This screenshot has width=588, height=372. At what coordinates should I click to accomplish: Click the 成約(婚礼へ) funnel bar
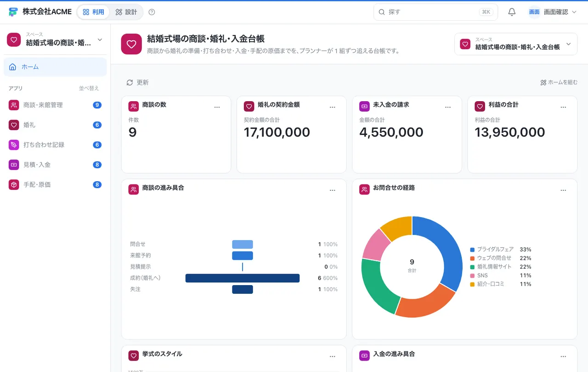tap(243, 278)
